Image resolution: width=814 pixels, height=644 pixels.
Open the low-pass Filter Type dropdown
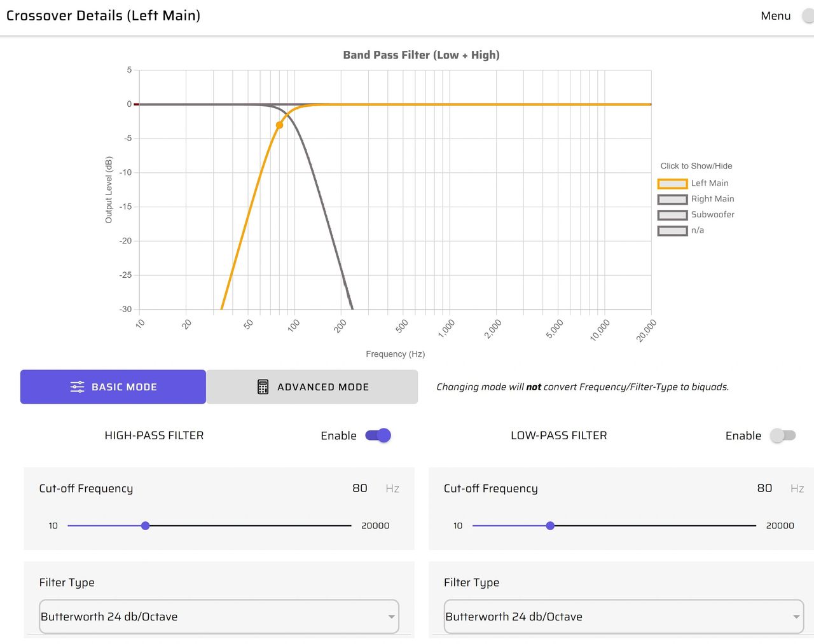tap(624, 617)
